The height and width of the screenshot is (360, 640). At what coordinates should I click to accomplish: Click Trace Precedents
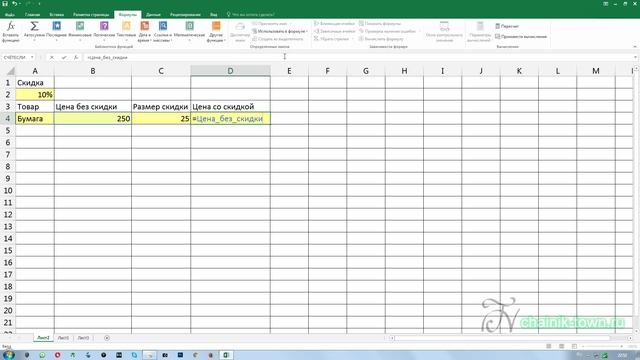[x=334, y=24]
